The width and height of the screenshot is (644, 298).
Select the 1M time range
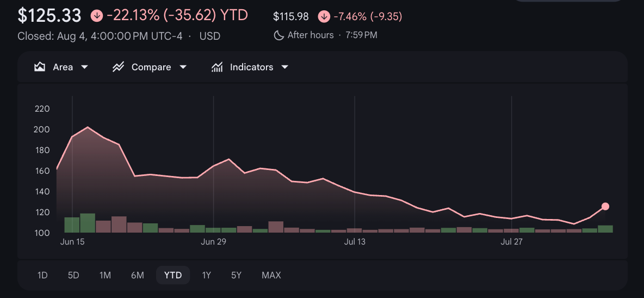105,275
